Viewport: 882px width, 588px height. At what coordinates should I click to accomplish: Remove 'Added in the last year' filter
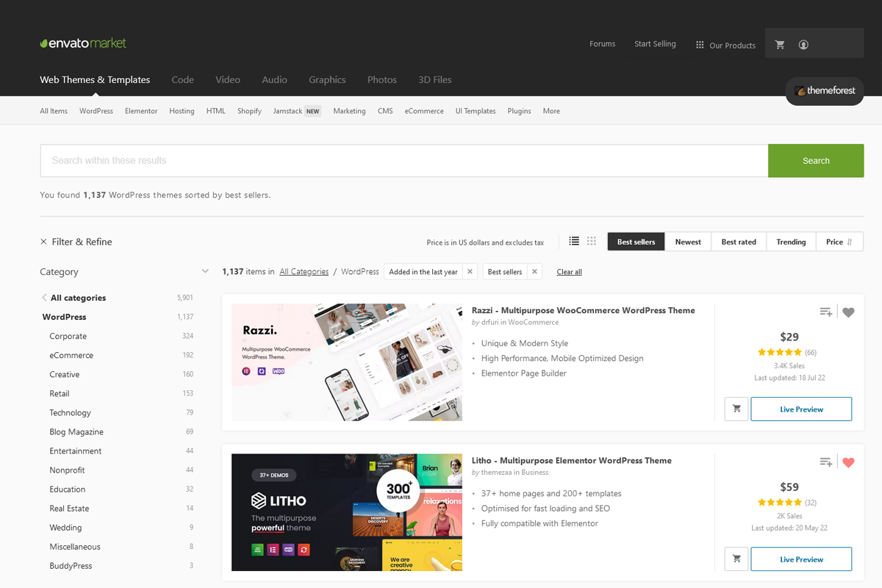470,271
